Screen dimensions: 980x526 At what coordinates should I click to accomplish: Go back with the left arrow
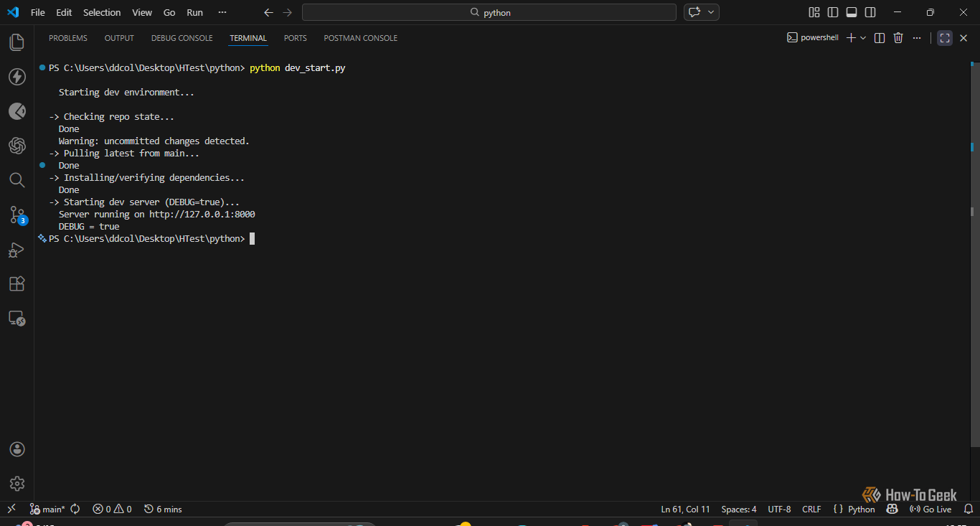268,12
